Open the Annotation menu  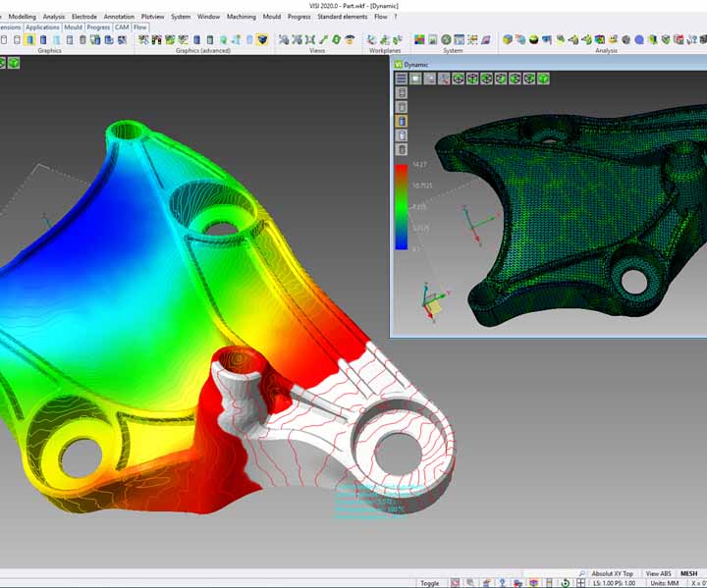(119, 17)
